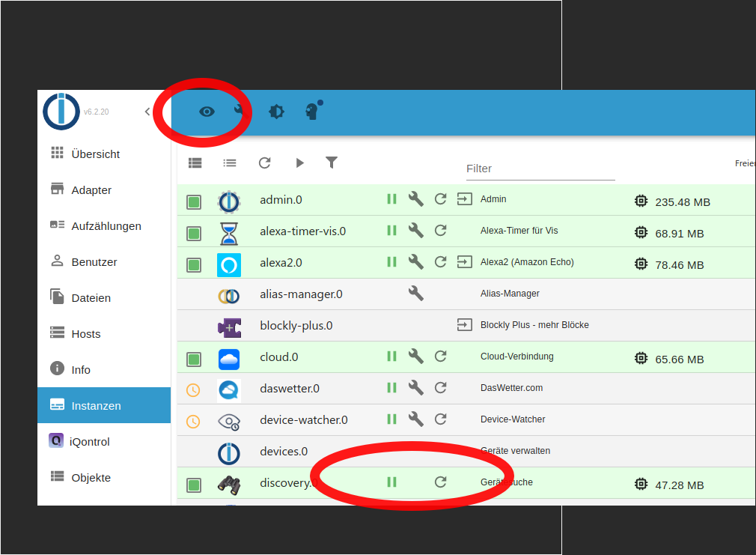
Task: Restart the daswetter.0 instance
Action: click(441, 388)
